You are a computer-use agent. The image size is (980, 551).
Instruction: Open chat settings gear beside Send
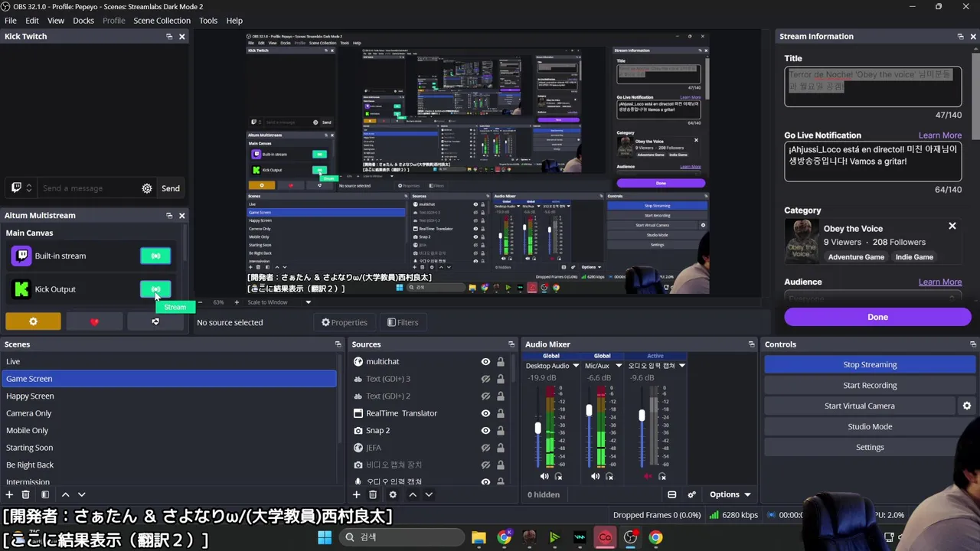(147, 188)
